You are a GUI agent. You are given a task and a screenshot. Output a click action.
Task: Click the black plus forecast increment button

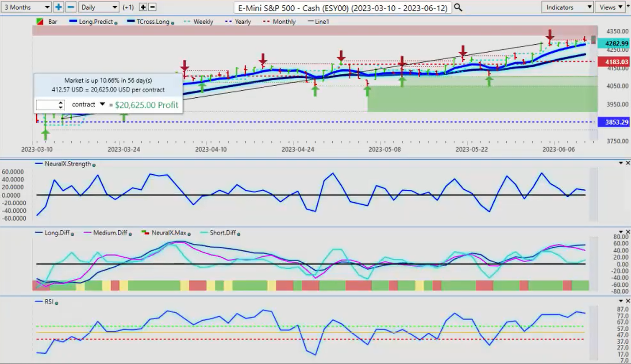pyautogui.click(x=143, y=7)
